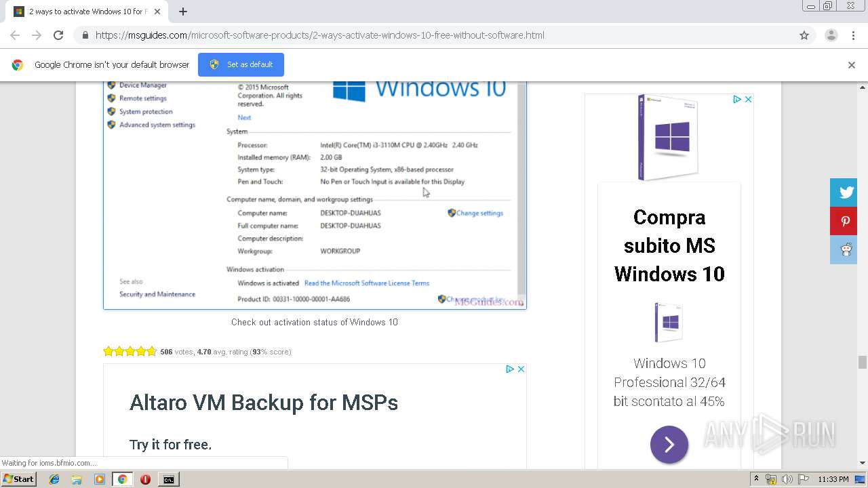868x488 pixels.
Task: Click the scrollbar down arrow
Action: pyautogui.click(x=862, y=463)
